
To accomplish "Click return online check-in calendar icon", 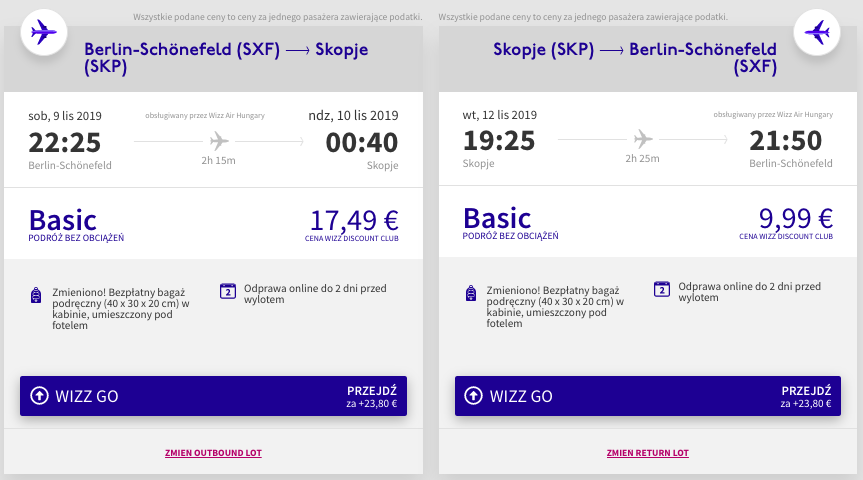I will [x=661, y=290].
